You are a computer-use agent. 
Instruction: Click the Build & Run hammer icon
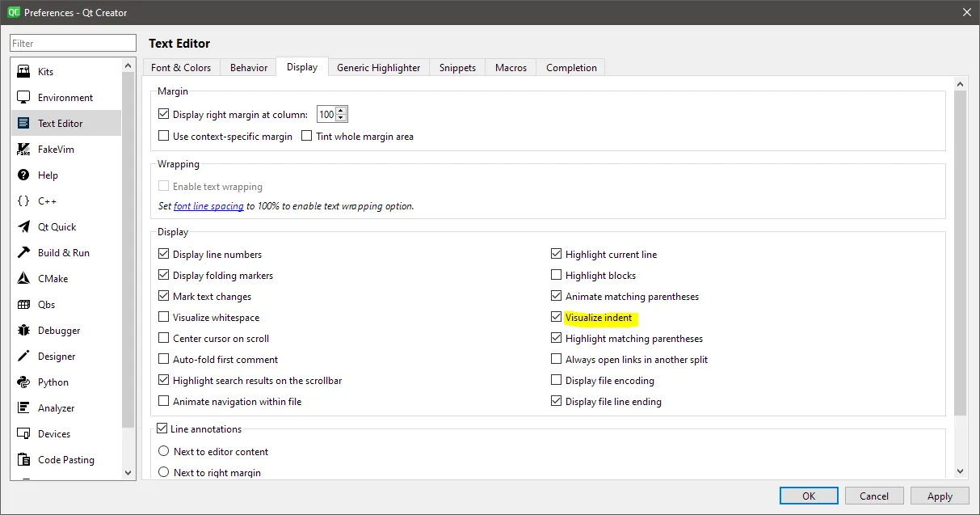pyautogui.click(x=23, y=252)
